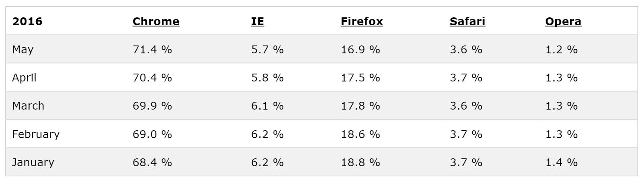Click the March row label
This screenshot has height=184, width=644.
pyautogui.click(x=28, y=106)
